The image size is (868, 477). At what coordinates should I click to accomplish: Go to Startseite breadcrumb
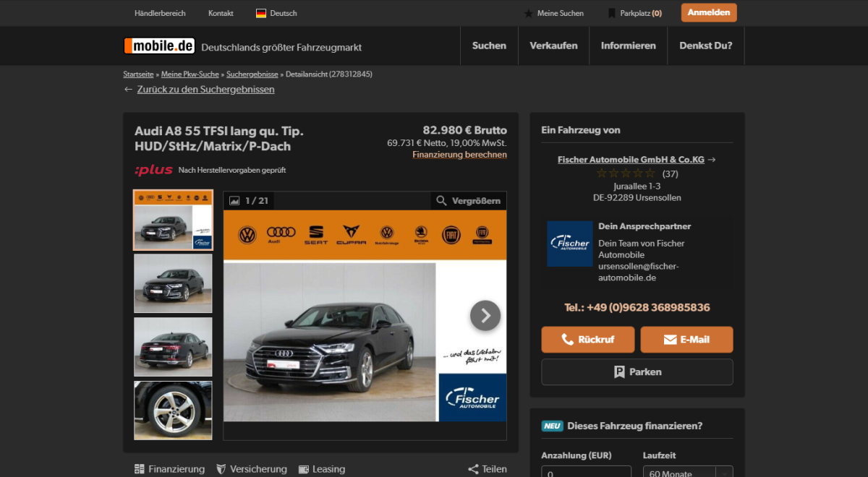pyautogui.click(x=138, y=74)
